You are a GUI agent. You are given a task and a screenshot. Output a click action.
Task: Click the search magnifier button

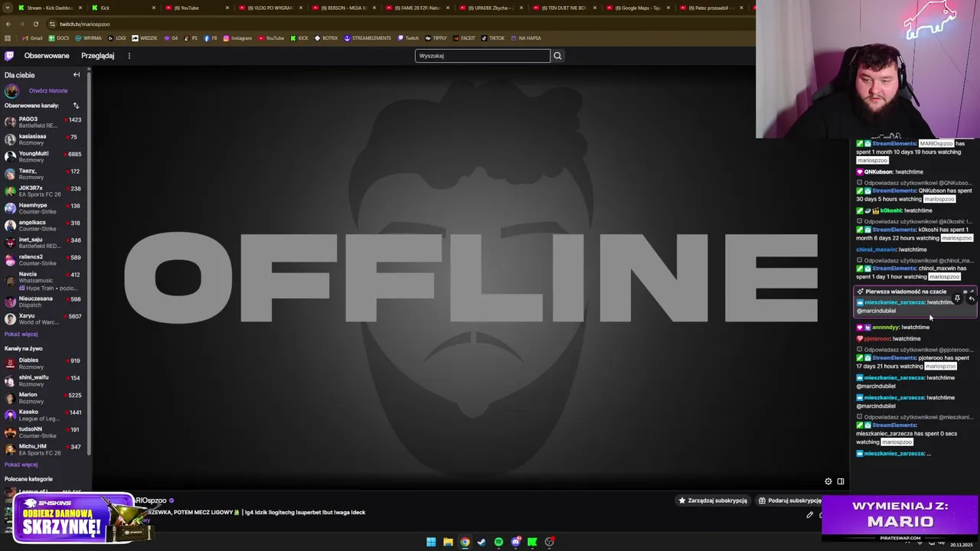[557, 56]
